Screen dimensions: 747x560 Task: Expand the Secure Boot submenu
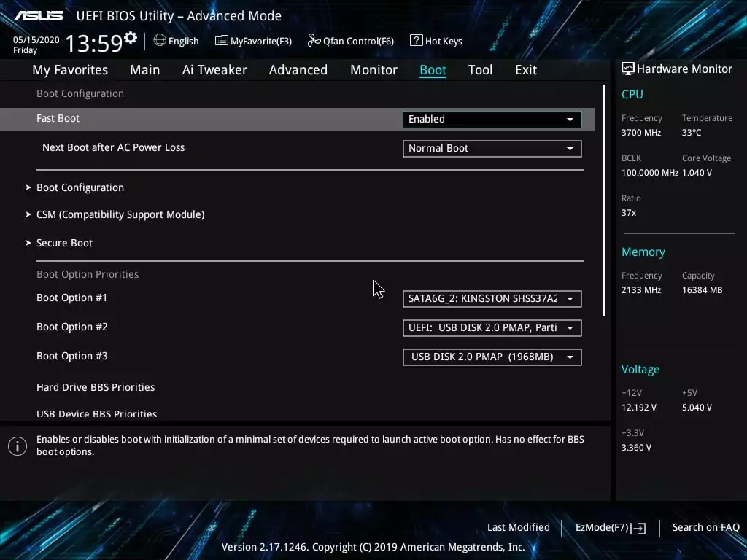click(64, 243)
